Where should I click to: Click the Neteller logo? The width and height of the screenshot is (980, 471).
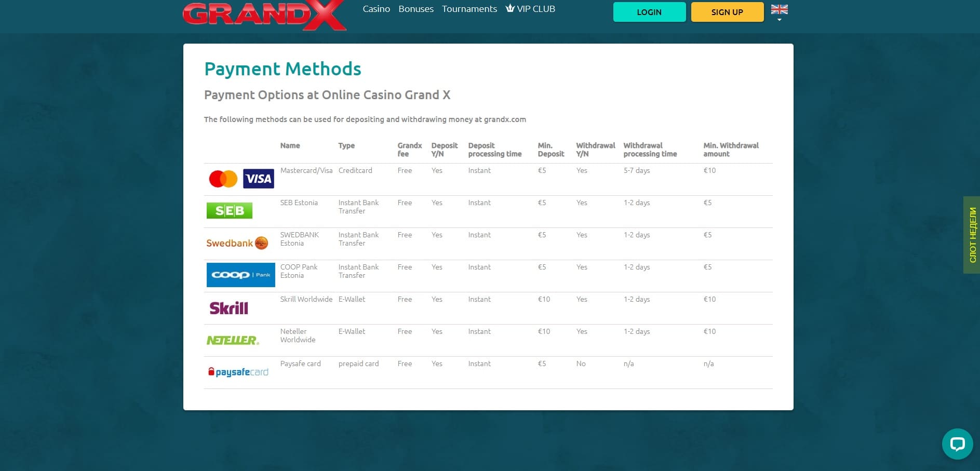pos(233,340)
